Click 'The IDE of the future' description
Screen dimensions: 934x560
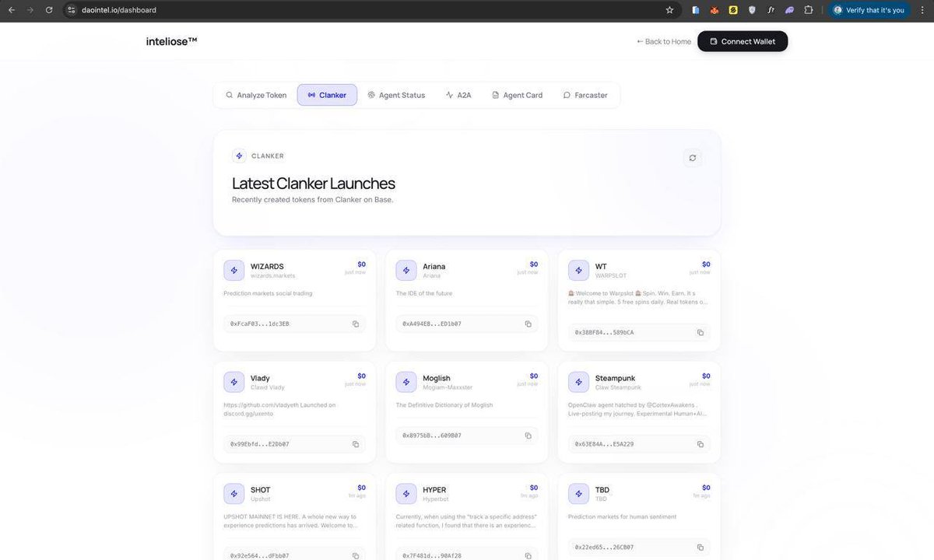click(x=424, y=293)
